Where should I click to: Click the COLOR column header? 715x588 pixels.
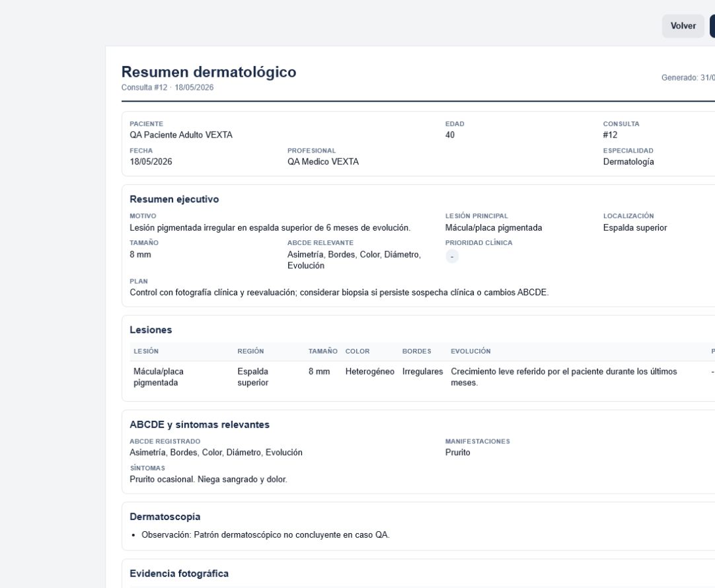357,351
